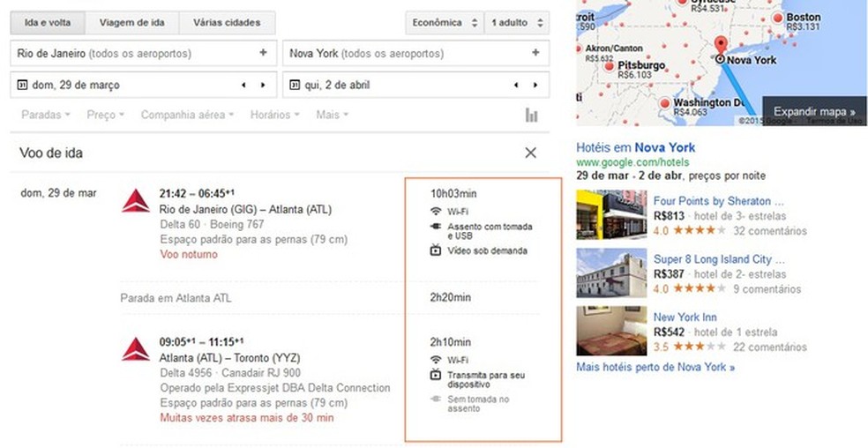Open the 1 adulto passengers dropdown
Screen dimensions: 868x448
tap(517, 23)
